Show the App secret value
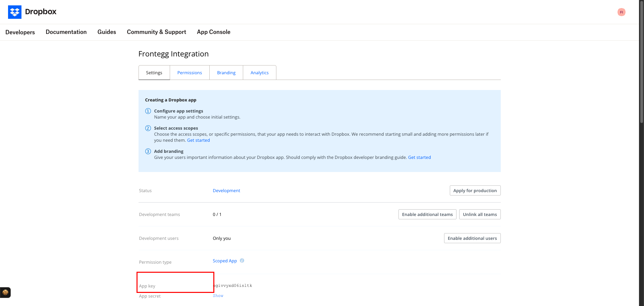This screenshot has width=644, height=306. pos(218,296)
